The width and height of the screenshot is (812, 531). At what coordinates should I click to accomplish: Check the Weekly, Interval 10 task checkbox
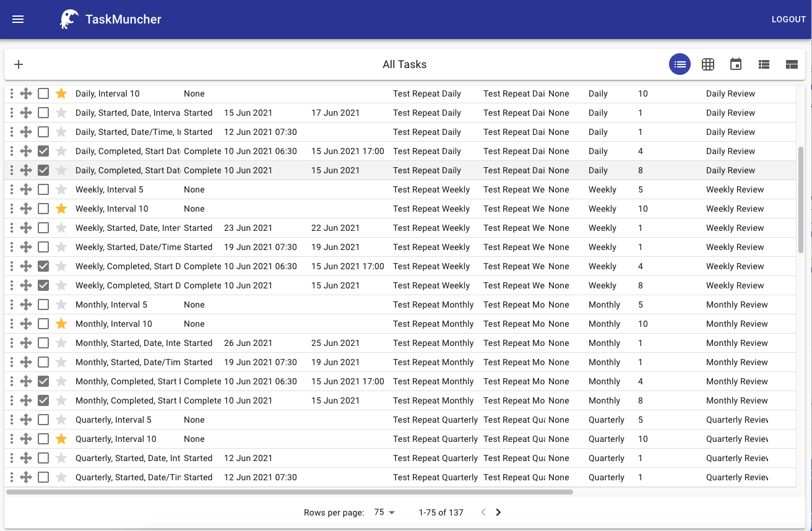pos(43,209)
